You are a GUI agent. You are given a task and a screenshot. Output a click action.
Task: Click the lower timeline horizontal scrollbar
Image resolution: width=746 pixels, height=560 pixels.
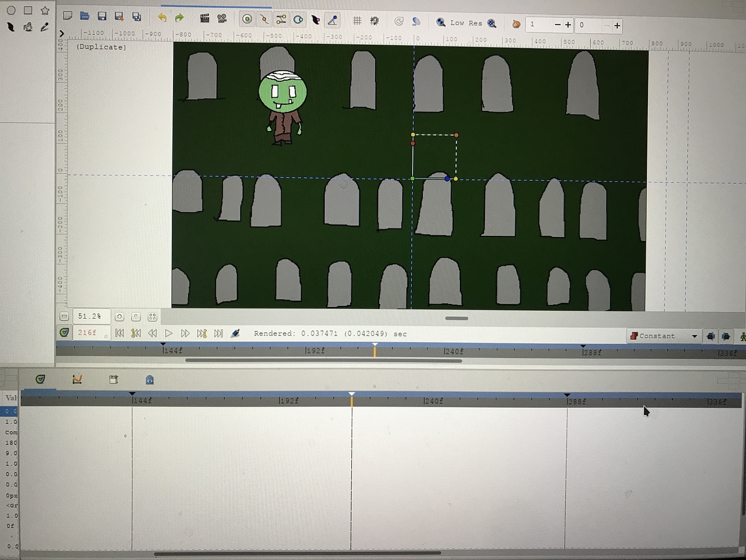pyautogui.click(x=297, y=553)
